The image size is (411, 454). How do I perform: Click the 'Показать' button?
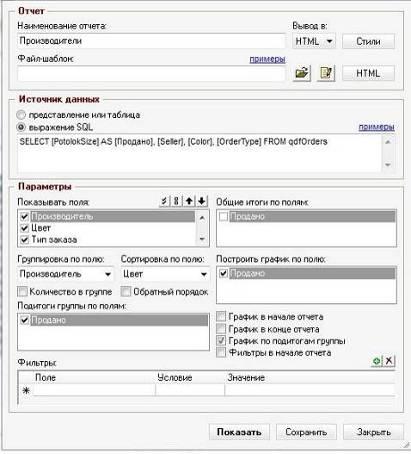[239, 432]
